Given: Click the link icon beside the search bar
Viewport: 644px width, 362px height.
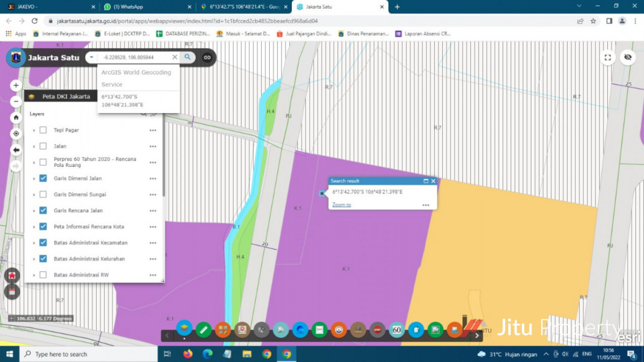Looking at the screenshot, I should click(x=207, y=57).
